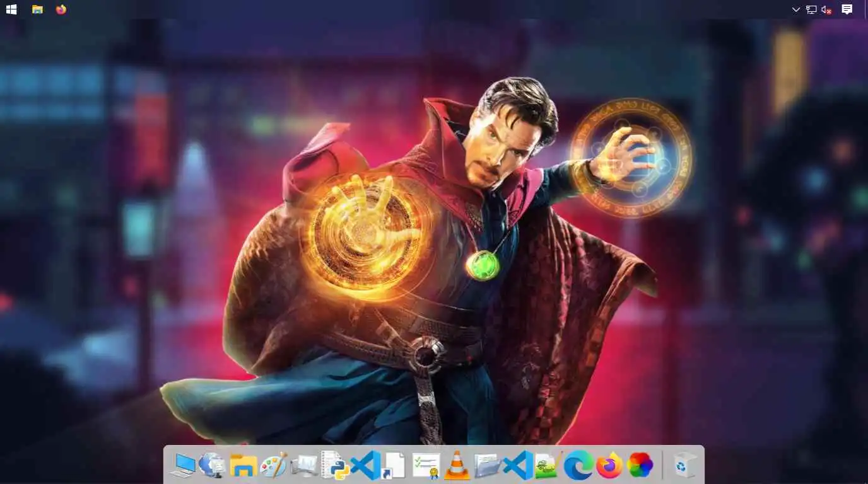Open the blank file shortcut in dock
The width and height of the screenshot is (868, 484).
click(395, 466)
